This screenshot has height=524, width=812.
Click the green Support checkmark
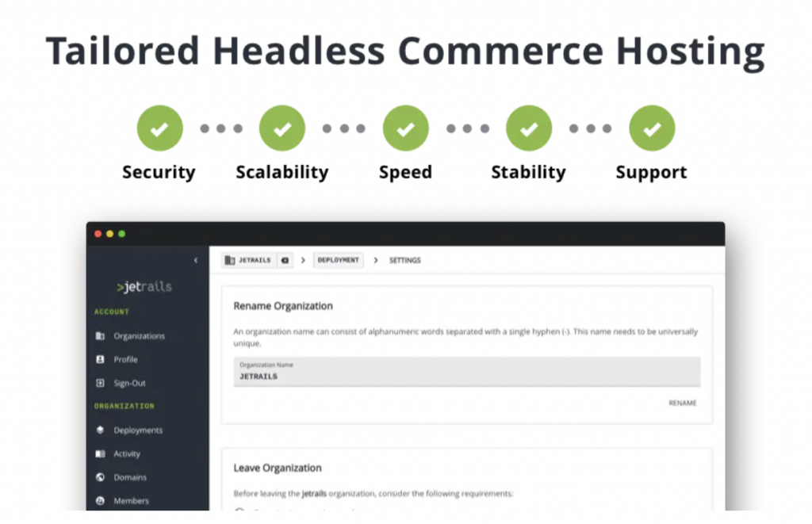click(x=651, y=127)
